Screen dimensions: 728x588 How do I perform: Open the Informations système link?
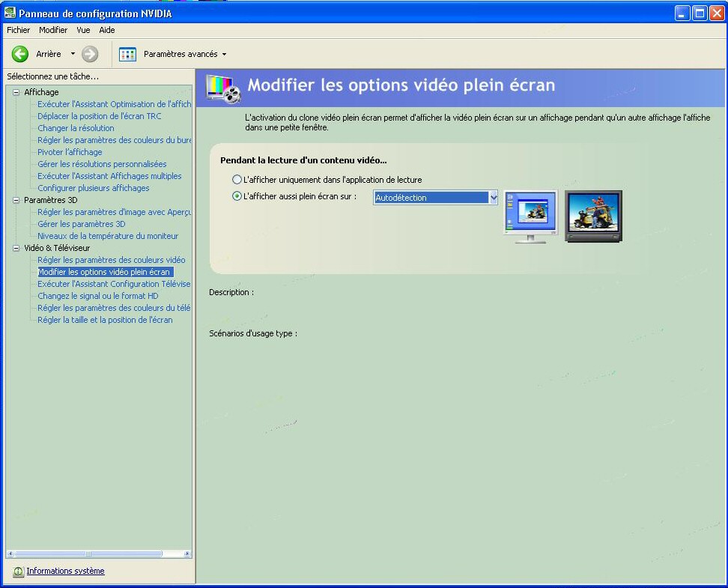click(x=65, y=571)
